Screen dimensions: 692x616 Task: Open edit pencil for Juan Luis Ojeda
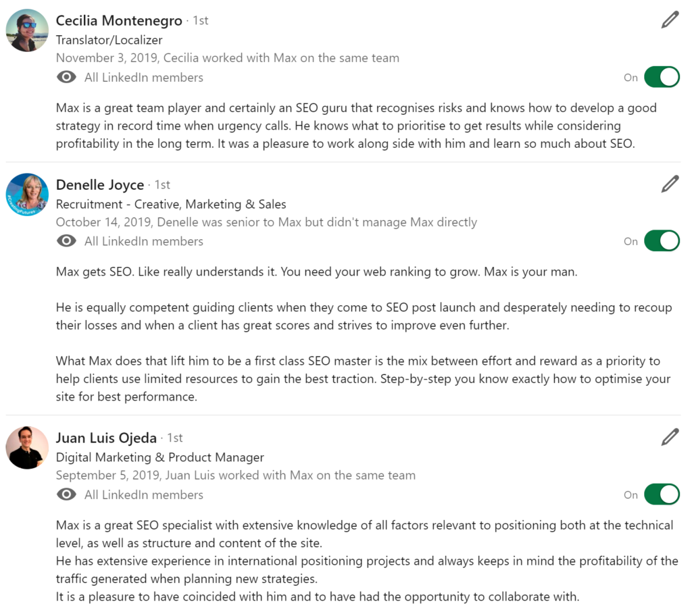[670, 438]
